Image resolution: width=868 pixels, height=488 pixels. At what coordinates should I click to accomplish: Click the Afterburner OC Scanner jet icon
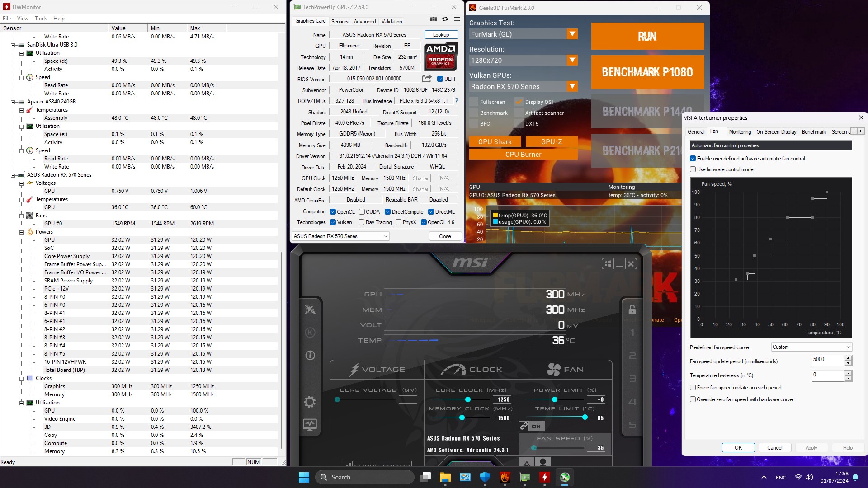click(310, 310)
